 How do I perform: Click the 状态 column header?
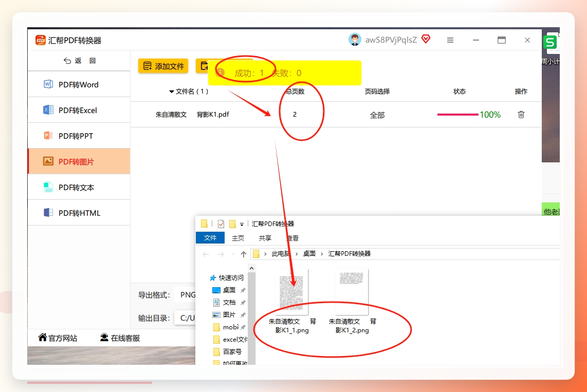(x=460, y=91)
